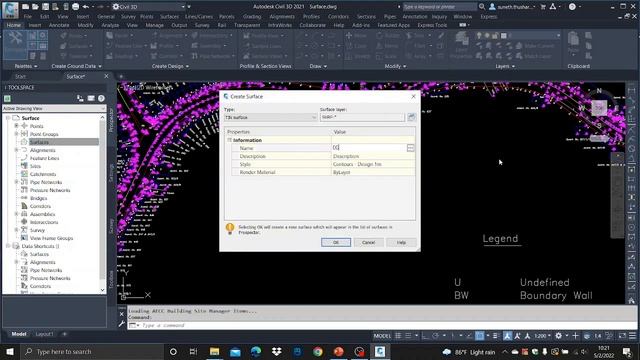Image resolution: width=640 pixels, height=360 pixels.
Task: Open the annotation scale 1:200 dropdown
Action: pyautogui.click(x=542, y=336)
